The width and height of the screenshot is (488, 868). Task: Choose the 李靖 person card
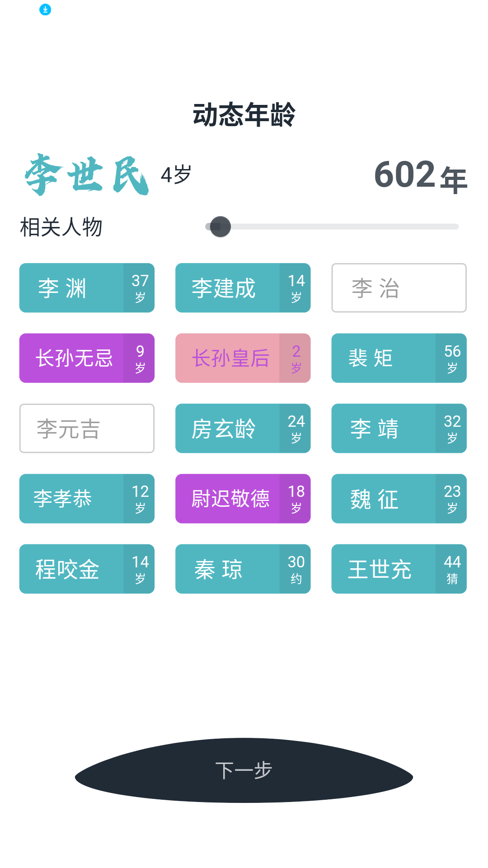399,429
